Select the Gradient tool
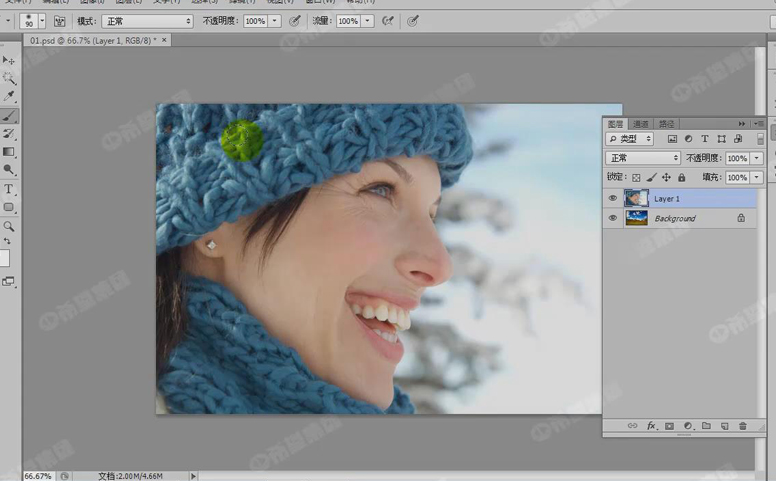This screenshot has width=776, height=481. [9, 152]
